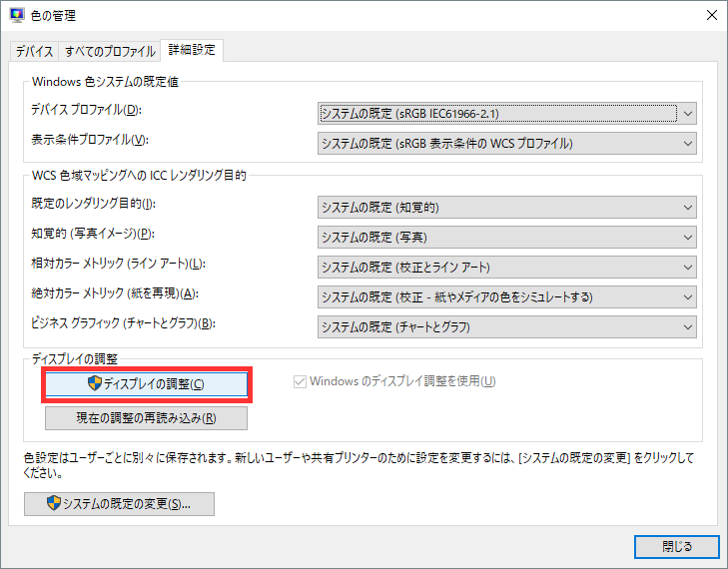
Task: Select the 詳細設定 tab
Action: point(193,50)
